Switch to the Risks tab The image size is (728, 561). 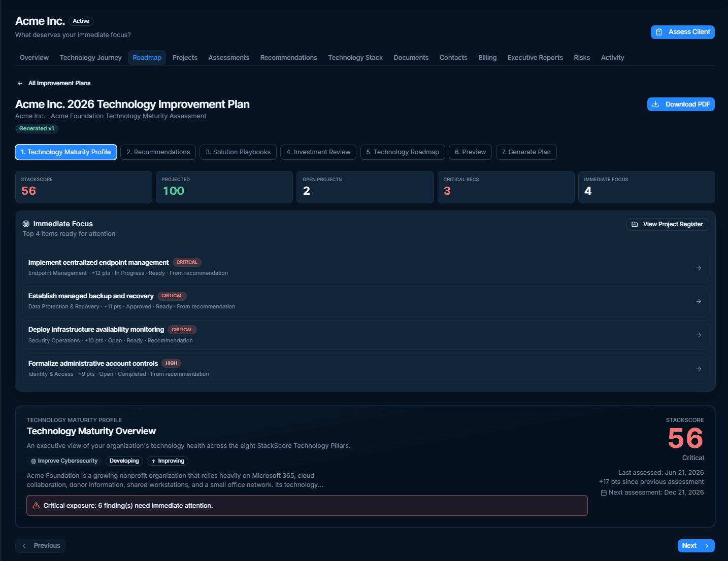[x=582, y=58]
